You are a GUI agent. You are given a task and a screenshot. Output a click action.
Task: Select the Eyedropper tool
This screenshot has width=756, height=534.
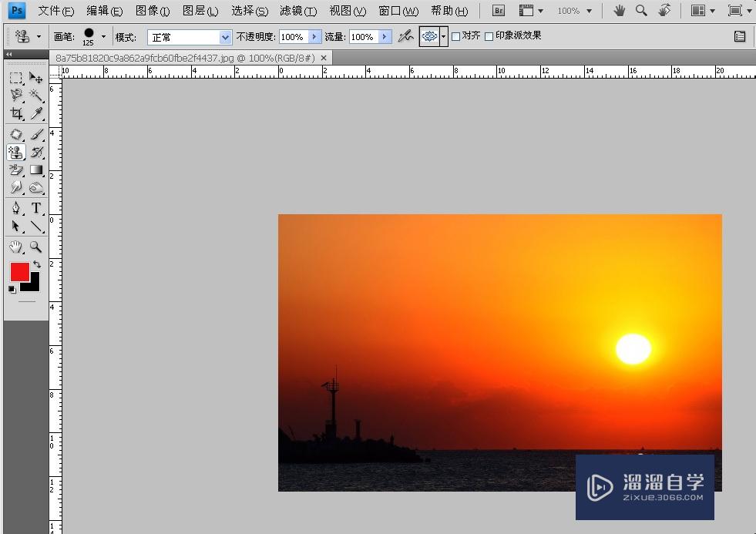pyautogui.click(x=36, y=114)
